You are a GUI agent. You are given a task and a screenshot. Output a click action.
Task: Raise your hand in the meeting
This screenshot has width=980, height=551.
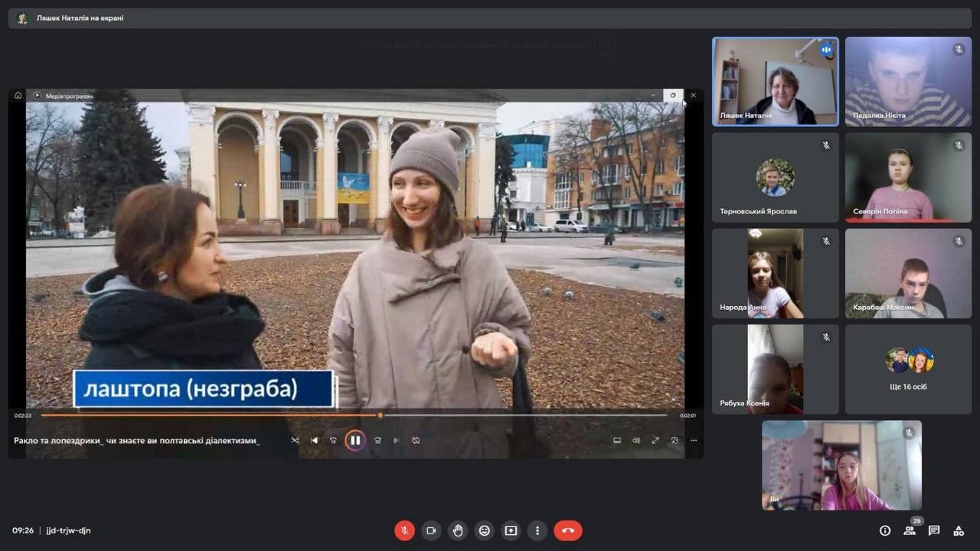pyautogui.click(x=458, y=530)
